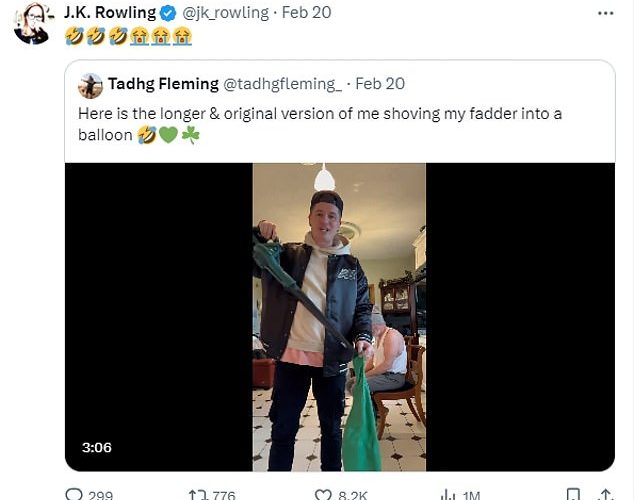
Task: Play the balloon video thumbnail
Action: point(339,317)
